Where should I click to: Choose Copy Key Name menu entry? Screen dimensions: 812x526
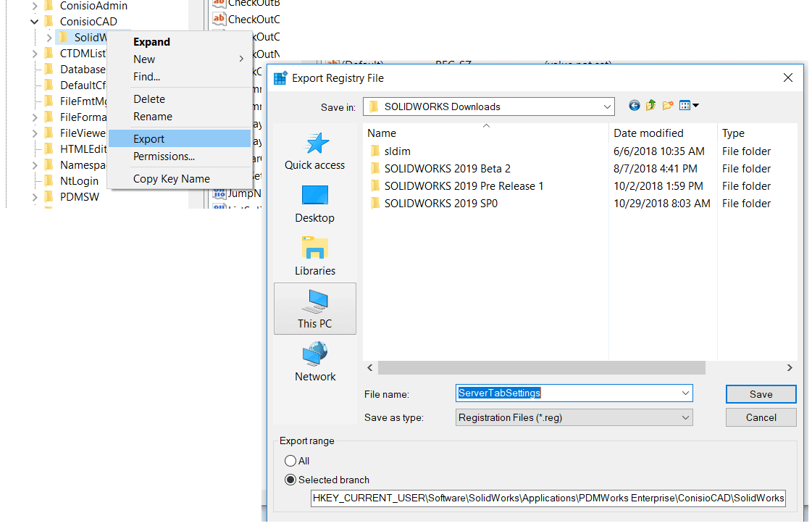pyautogui.click(x=179, y=179)
